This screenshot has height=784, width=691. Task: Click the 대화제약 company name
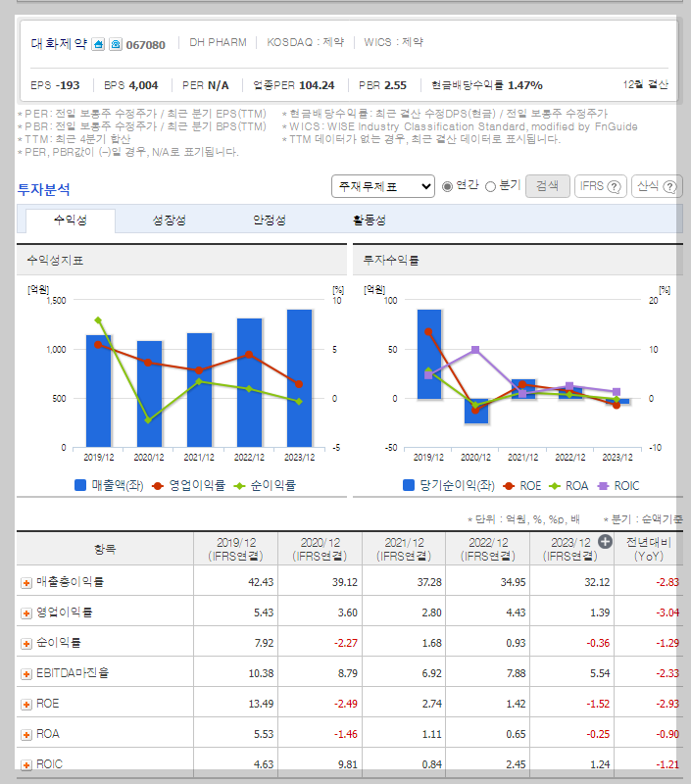pos(59,44)
